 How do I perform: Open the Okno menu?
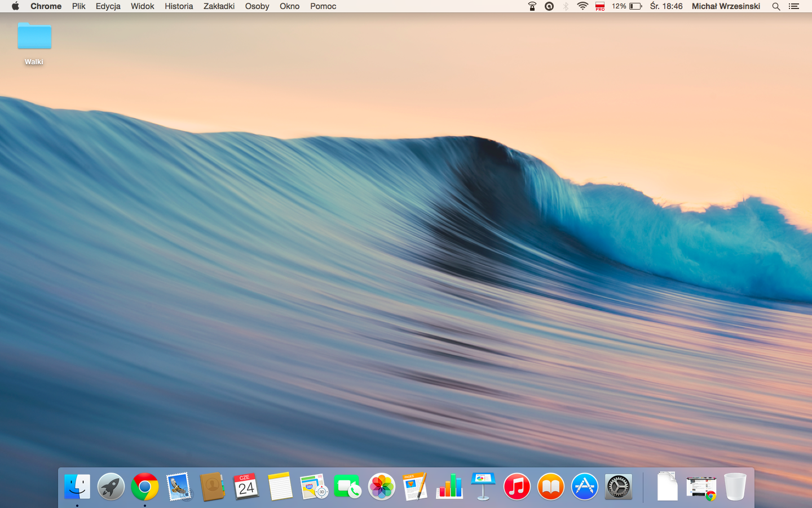point(290,6)
